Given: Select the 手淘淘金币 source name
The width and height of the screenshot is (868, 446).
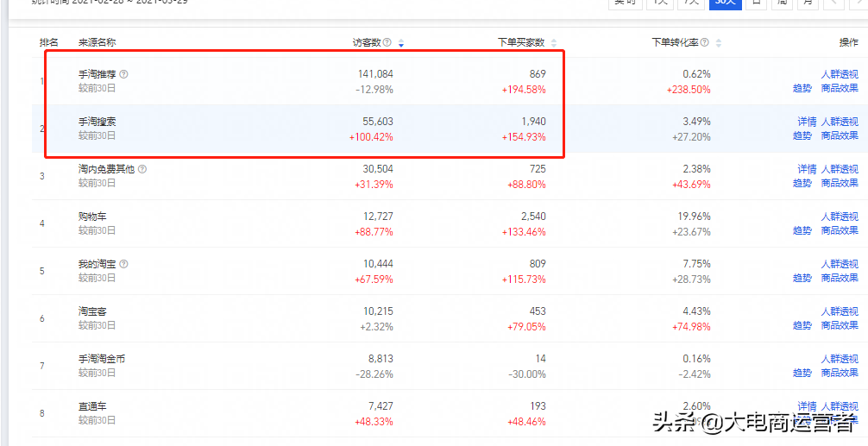Looking at the screenshot, I should [x=102, y=360].
